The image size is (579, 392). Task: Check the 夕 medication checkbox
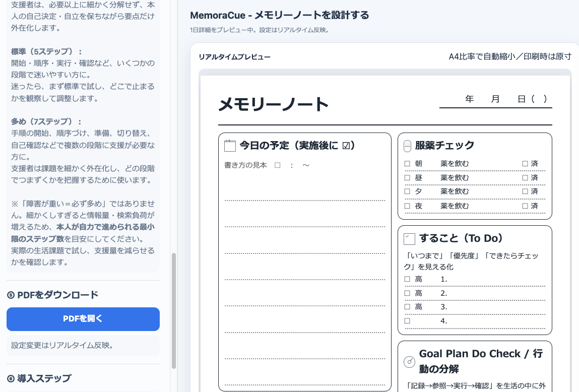[407, 191]
